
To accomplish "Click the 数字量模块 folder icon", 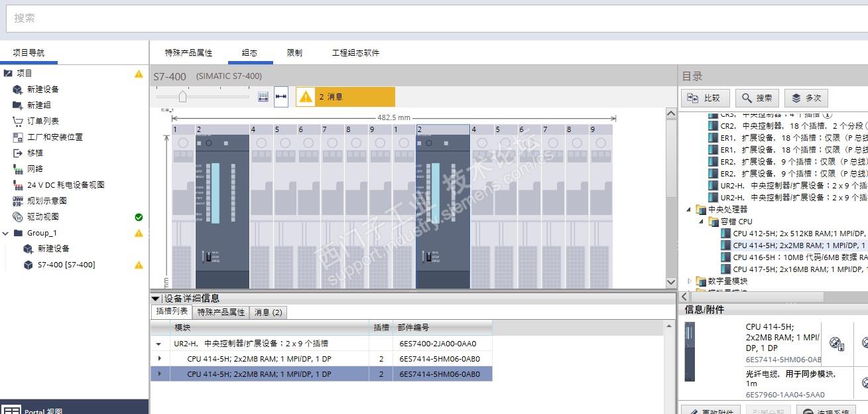I will point(701,281).
